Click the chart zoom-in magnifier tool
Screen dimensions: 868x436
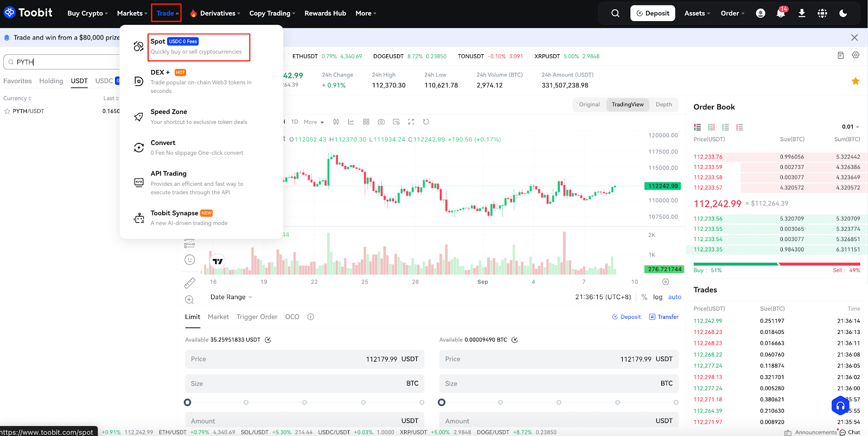(189, 300)
